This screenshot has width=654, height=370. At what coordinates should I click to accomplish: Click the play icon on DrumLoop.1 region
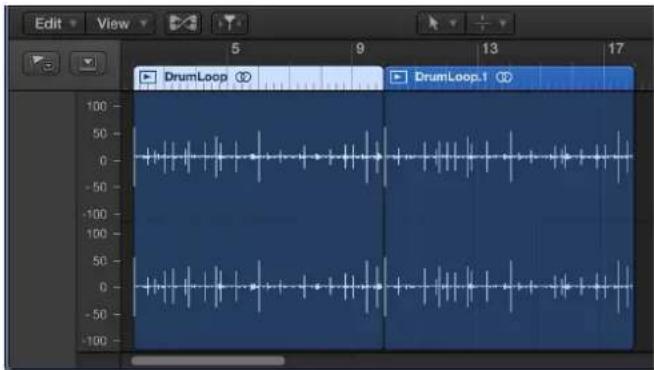(x=398, y=77)
